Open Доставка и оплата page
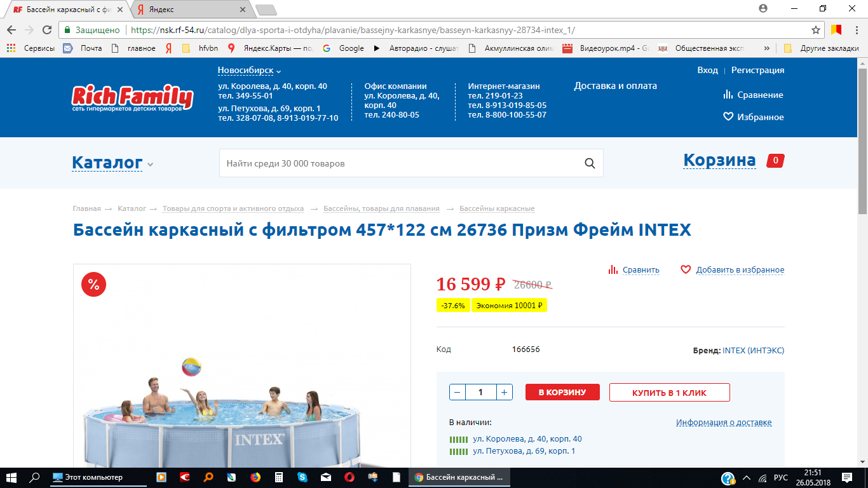 pos(616,86)
